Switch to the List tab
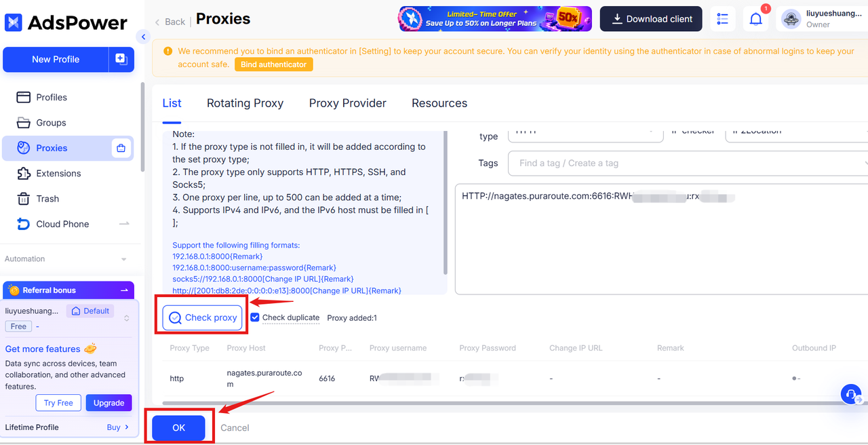Image resolution: width=868 pixels, height=445 pixels. pos(172,103)
